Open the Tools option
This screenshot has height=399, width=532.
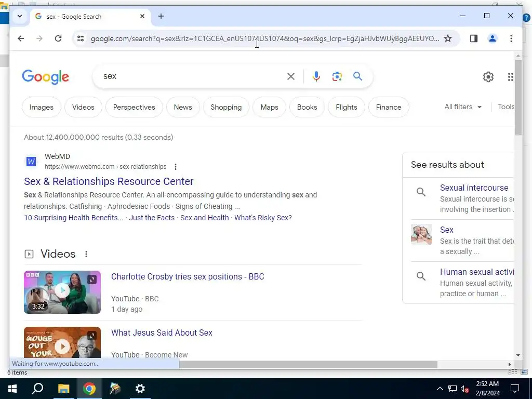pos(506,107)
